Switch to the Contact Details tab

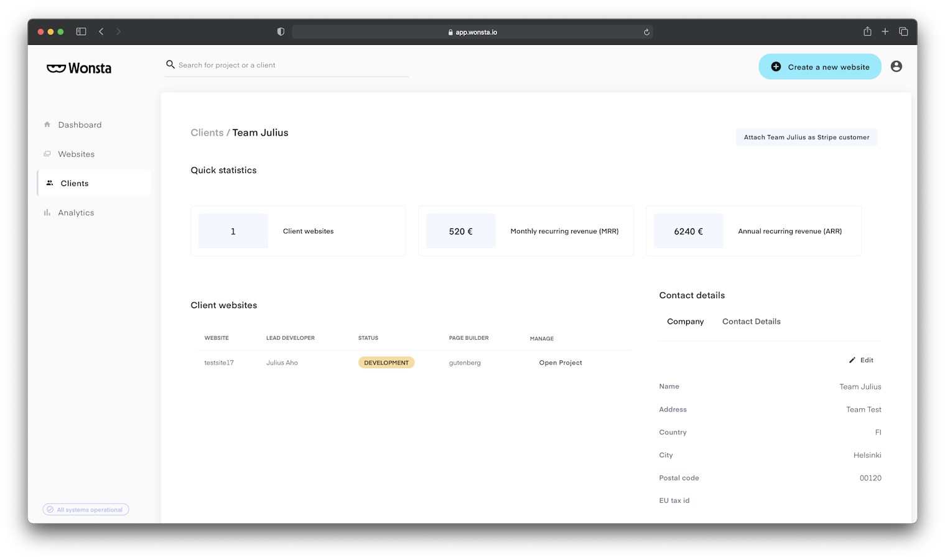click(751, 322)
